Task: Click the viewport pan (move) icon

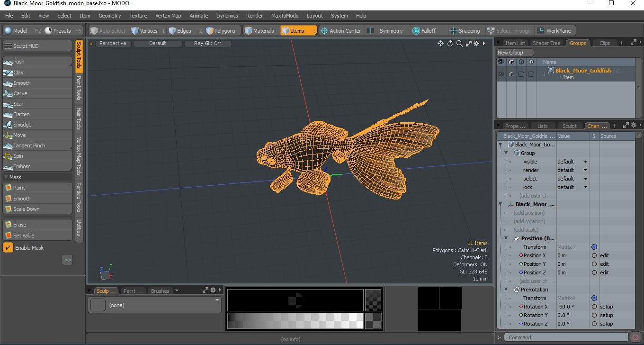Action: (x=440, y=44)
